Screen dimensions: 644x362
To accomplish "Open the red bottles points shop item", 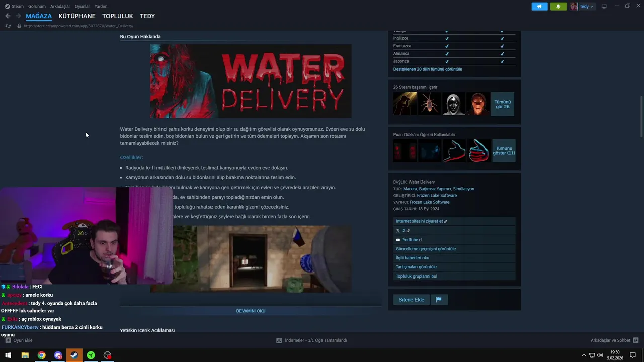I will coord(405,151).
